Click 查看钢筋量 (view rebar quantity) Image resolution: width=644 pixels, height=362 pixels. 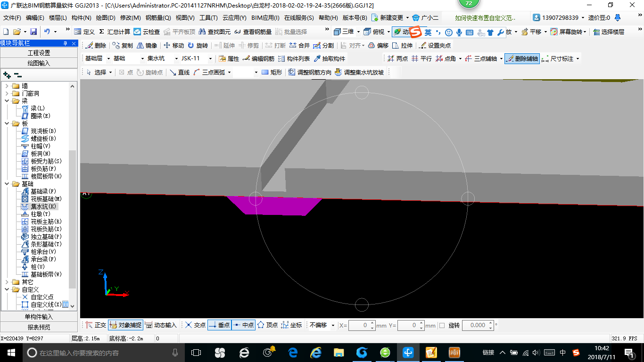coord(253,32)
